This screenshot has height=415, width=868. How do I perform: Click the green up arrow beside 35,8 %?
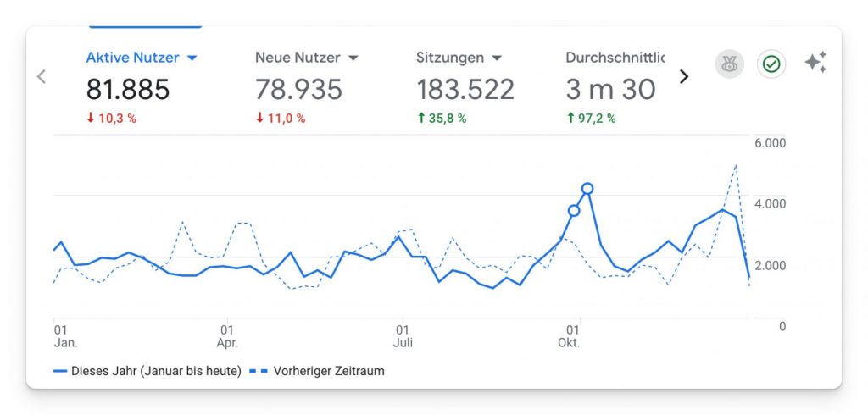point(420,119)
